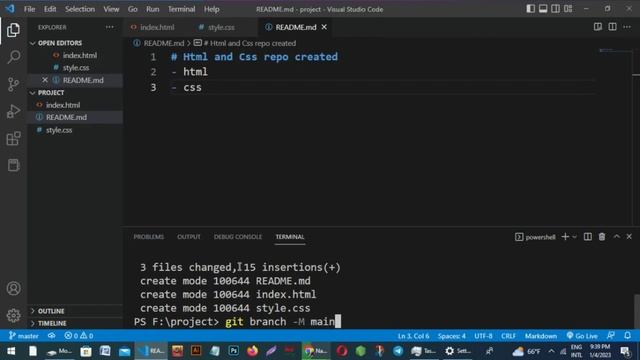Toggle panel layout icon in title bar
640x360 pixels.
tap(543, 9)
